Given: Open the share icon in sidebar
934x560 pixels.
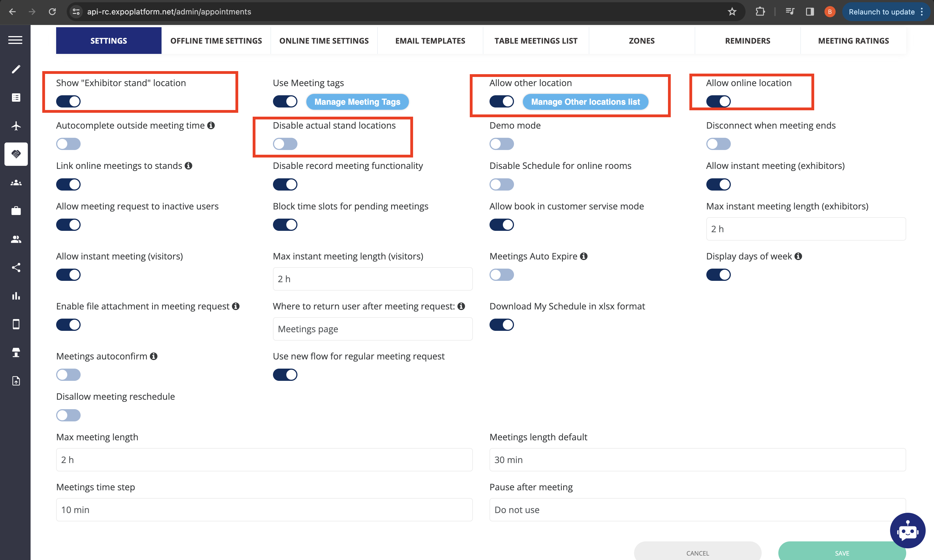Looking at the screenshot, I should 16,267.
